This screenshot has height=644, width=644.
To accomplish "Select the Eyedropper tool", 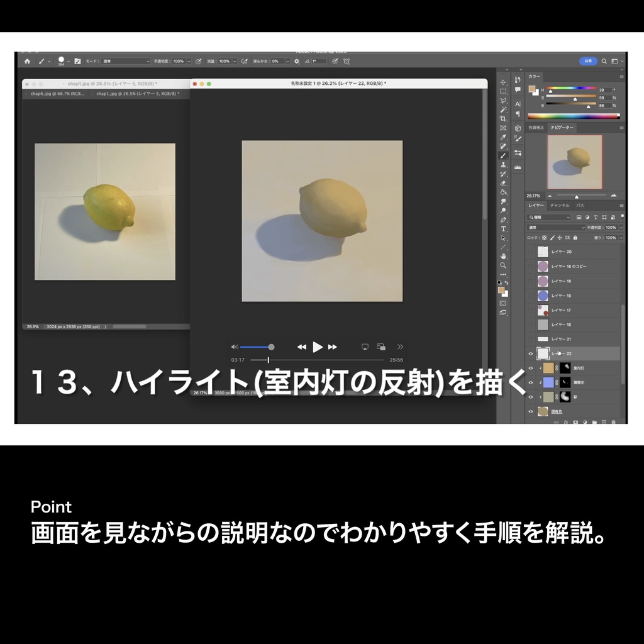I will click(x=504, y=137).
